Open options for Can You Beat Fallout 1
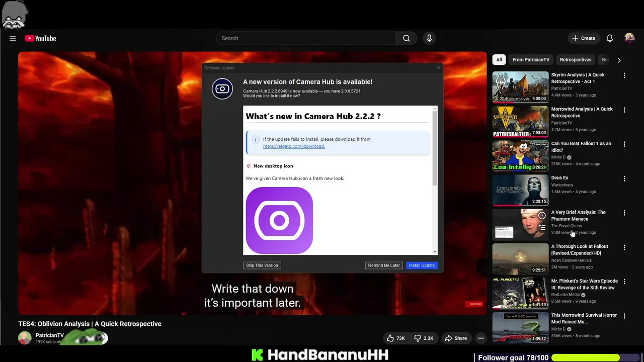 624,144
